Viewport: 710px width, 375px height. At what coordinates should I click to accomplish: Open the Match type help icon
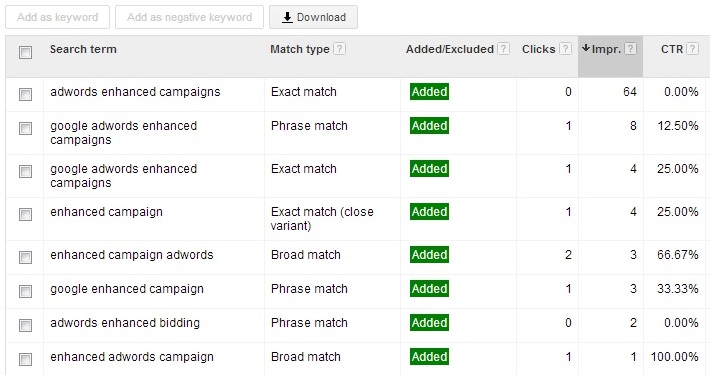340,48
